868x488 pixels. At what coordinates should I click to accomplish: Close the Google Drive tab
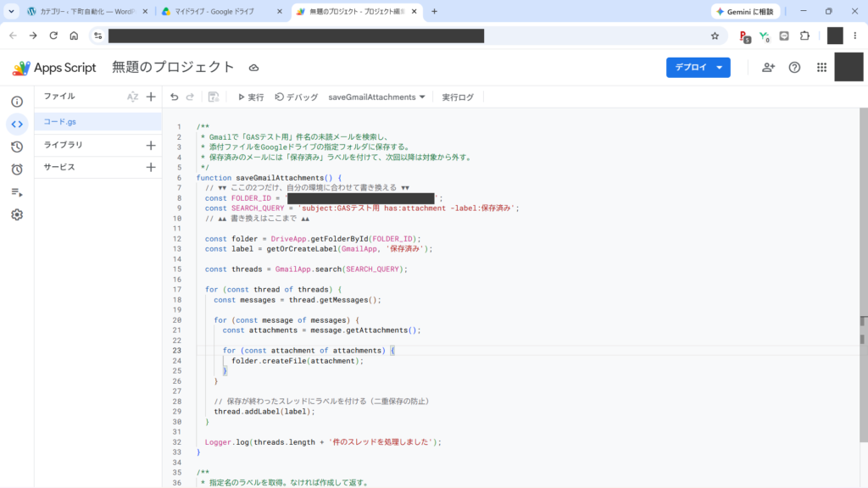pos(280,12)
